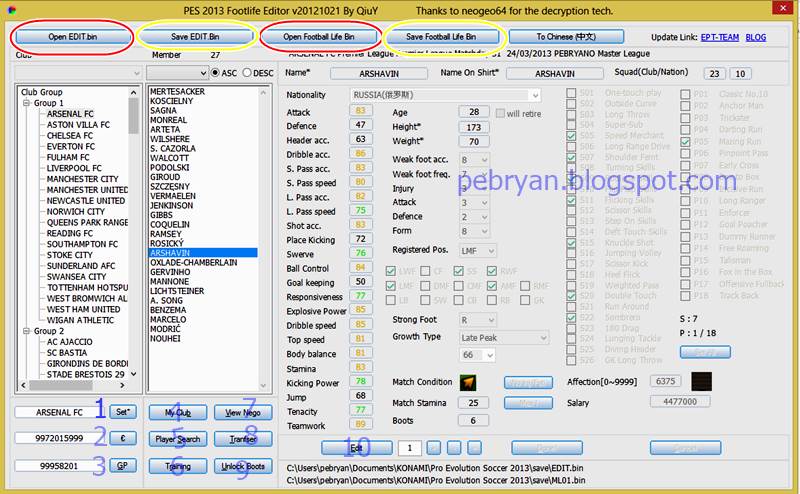Click the GP points button
This screenshot has width=800, height=494.
pos(122,465)
